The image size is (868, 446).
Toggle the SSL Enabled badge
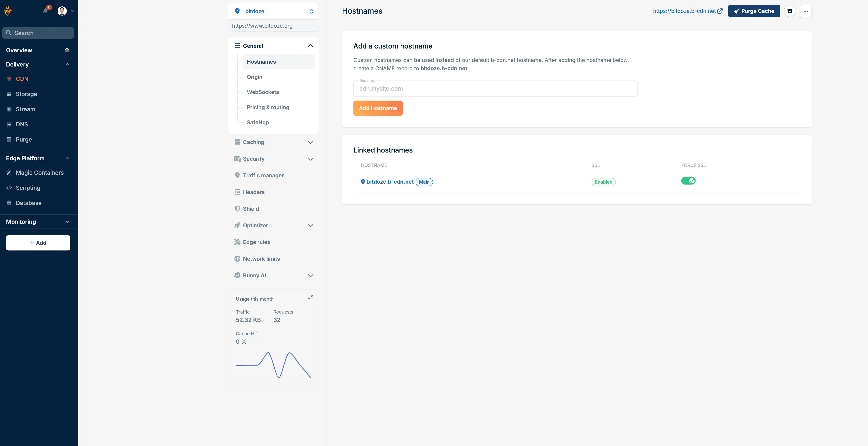[603, 182]
